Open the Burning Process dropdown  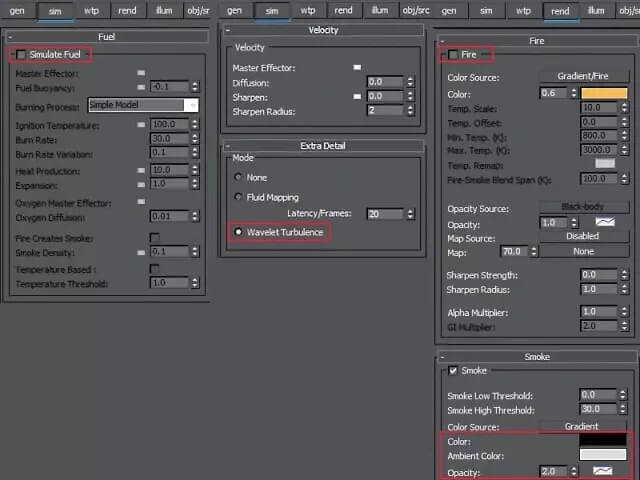(x=142, y=104)
